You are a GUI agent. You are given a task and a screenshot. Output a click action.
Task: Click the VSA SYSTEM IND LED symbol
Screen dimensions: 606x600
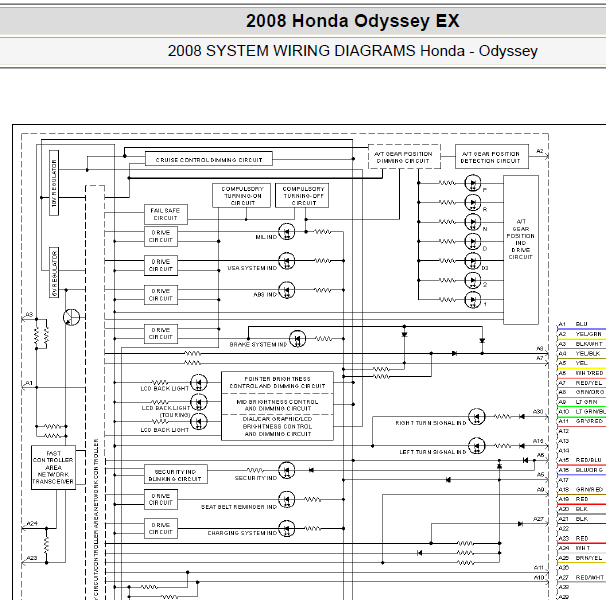[286, 261]
